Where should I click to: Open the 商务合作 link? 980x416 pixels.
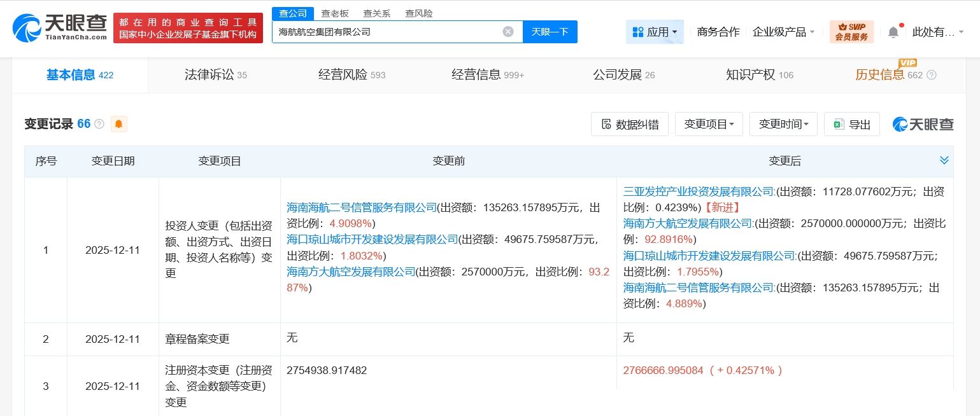(718, 32)
